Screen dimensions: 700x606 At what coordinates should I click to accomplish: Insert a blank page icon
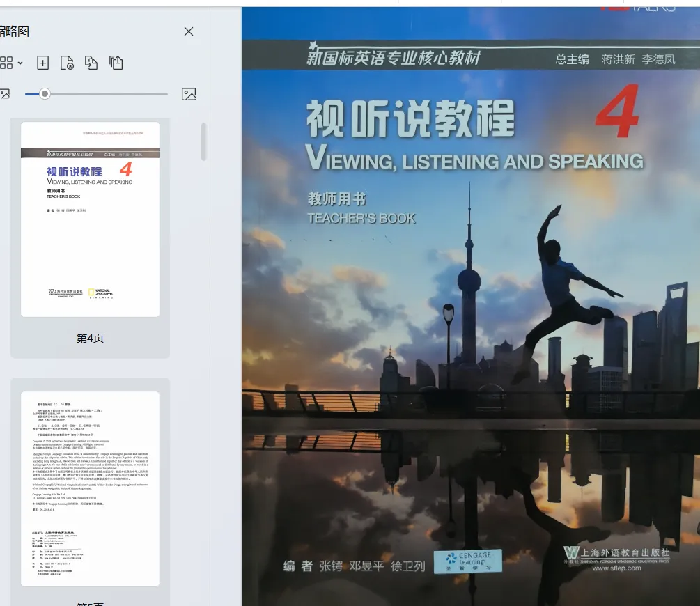coord(43,63)
